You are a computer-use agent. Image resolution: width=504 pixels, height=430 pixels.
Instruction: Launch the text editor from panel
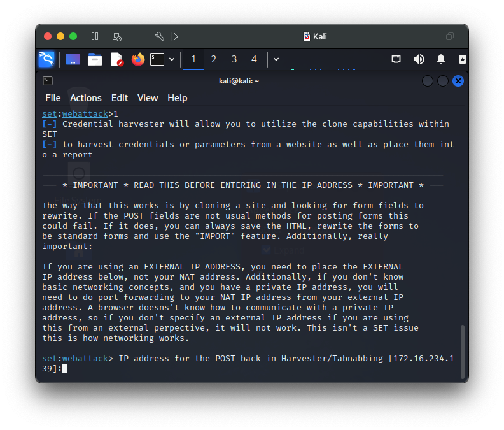tap(117, 59)
